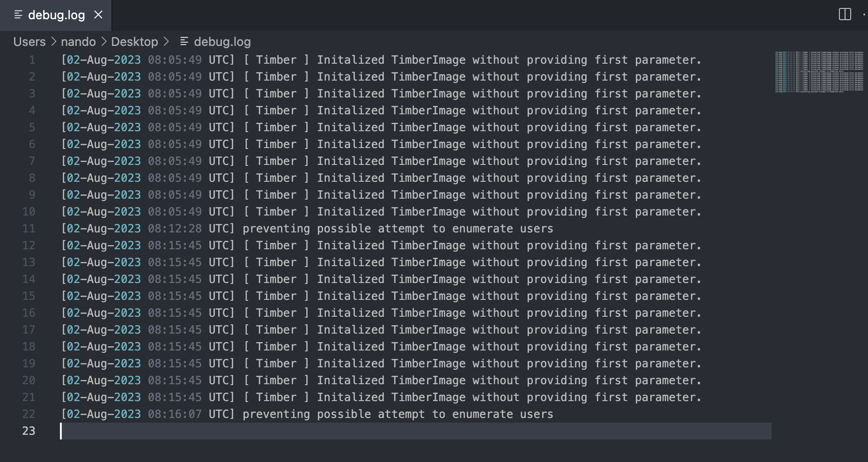Click line number 11 in the gutter
868x462 pixels.
(29, 229)
